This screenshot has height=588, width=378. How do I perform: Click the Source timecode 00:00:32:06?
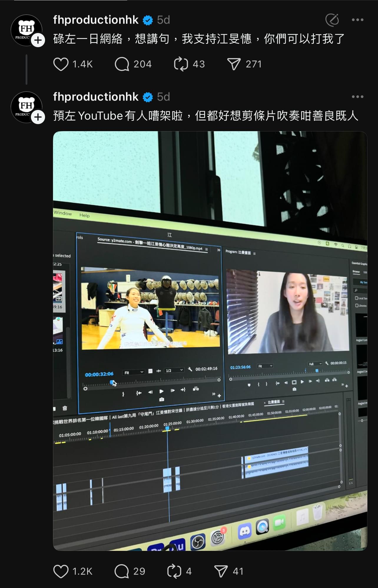pyautogui.click(x=99, y=374)
